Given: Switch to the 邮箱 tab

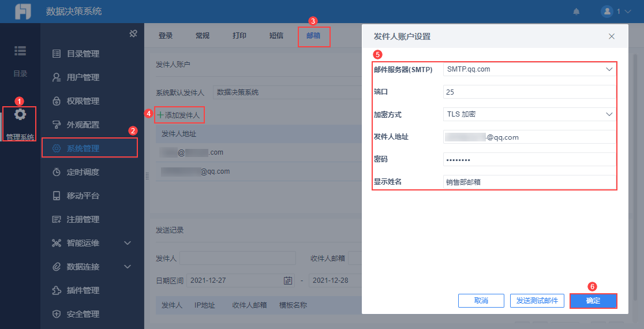Looking at the screenshot, I should [313, 36].
